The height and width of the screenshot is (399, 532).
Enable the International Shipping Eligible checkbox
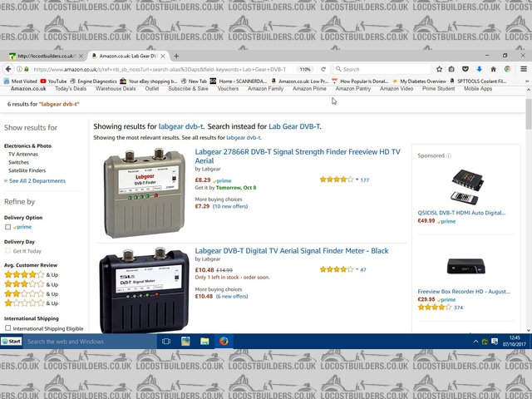point(7,328)
